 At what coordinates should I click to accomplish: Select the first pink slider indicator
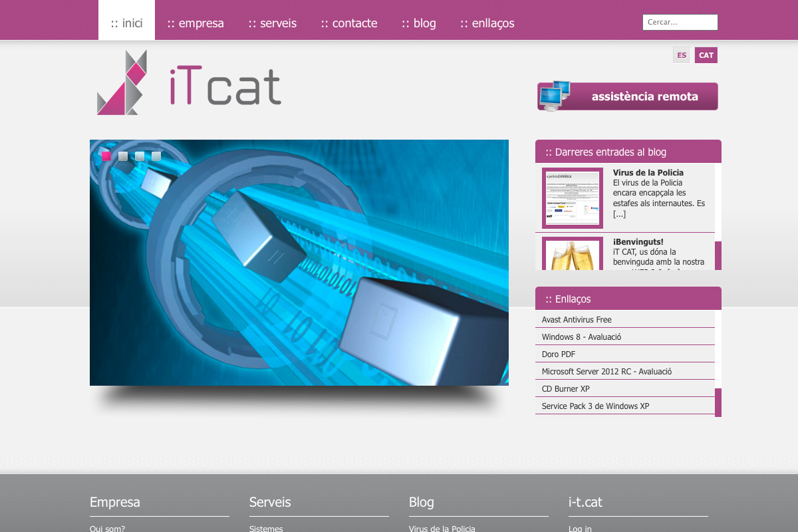(x=106, y=156)
